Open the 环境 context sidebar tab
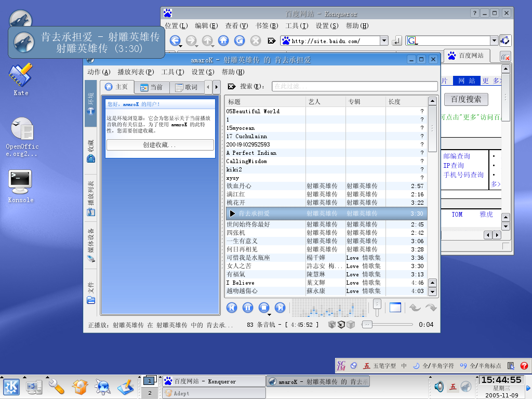Image resolution: width=532 pixels, height=399 pixels. 90,103
